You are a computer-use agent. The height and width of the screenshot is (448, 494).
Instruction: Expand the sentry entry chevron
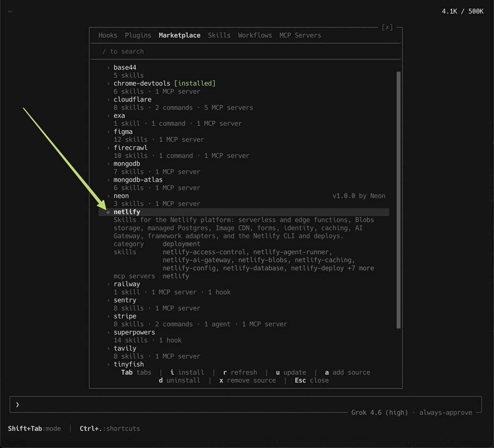tap(108, 300)
